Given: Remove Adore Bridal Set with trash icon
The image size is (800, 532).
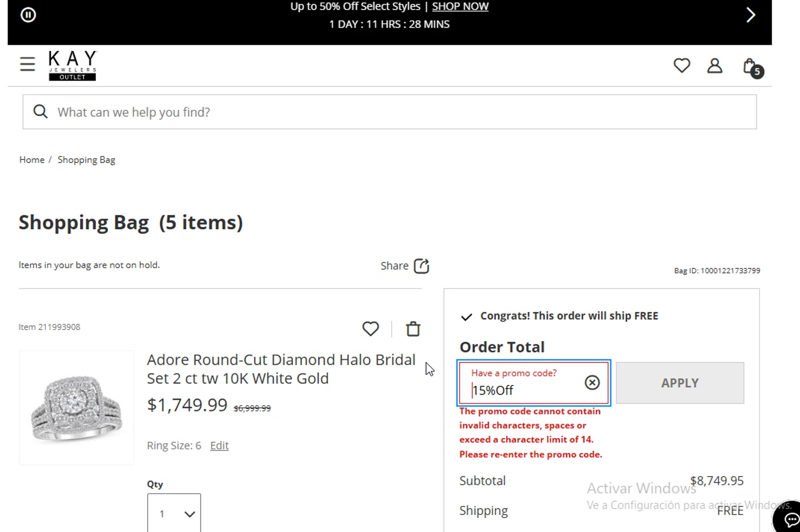Looking at the screenshot, I should tap(413, 329).
